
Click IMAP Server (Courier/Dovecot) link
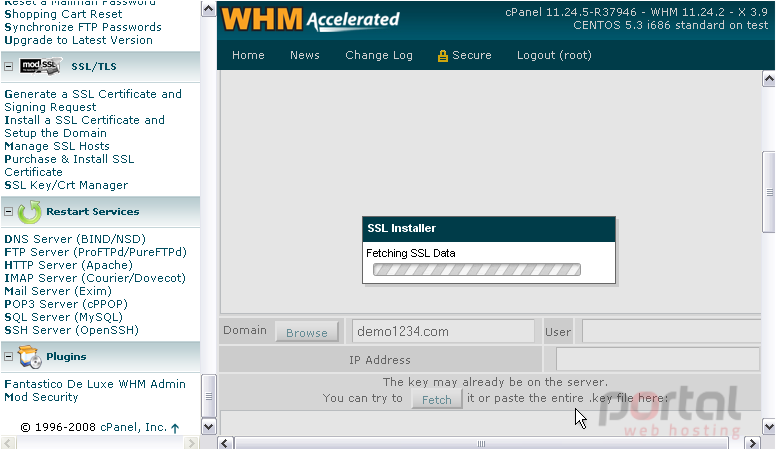95,278
